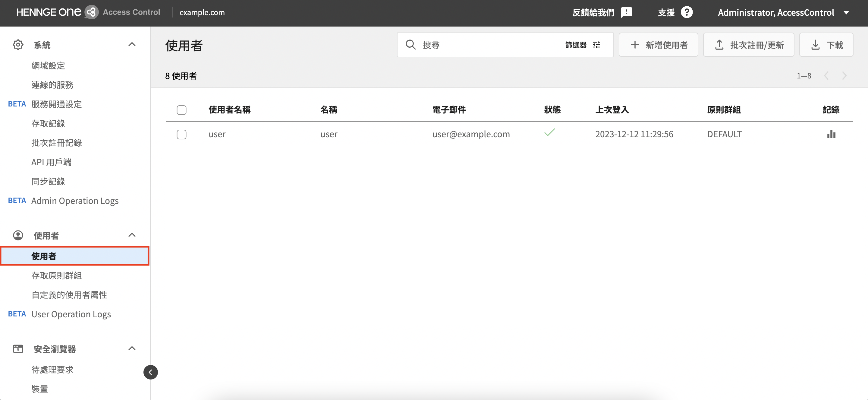Open User Operation Logs
Image resolution: width=868 pixels, height=400 pixels.
pyautogui.click(x=71, y=314)
